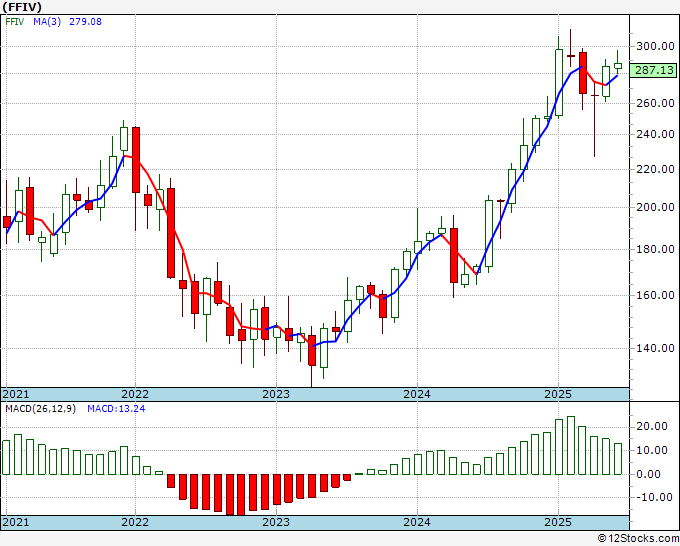The width and height of the screenshot is (680, 546).
Task: Click the 10.00 MACD axis label
Action: pos(652,450)
